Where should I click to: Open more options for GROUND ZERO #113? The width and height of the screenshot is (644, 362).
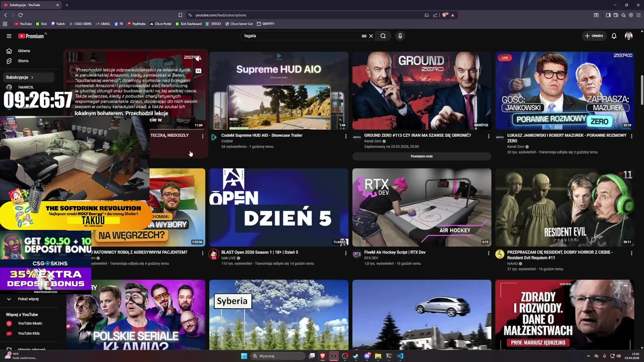pyautogui.click(x=489, y=136)
